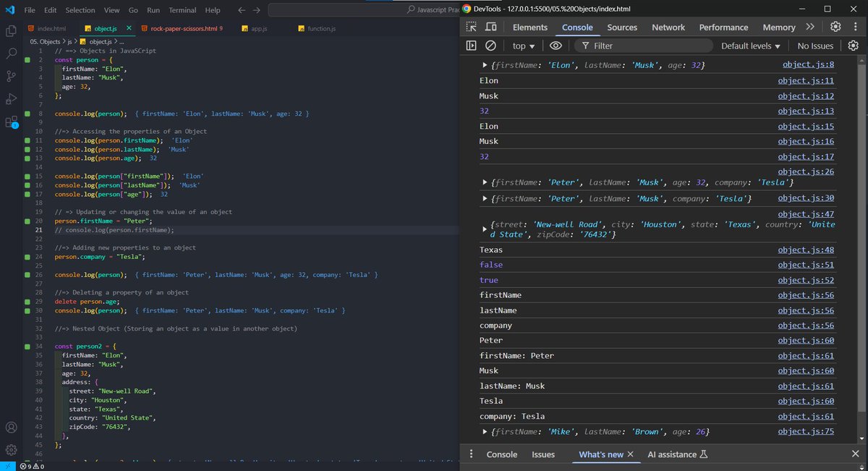Click the 'company: Tesla' console output line
The width and height of the screenshot is (868, 471).
512,416
